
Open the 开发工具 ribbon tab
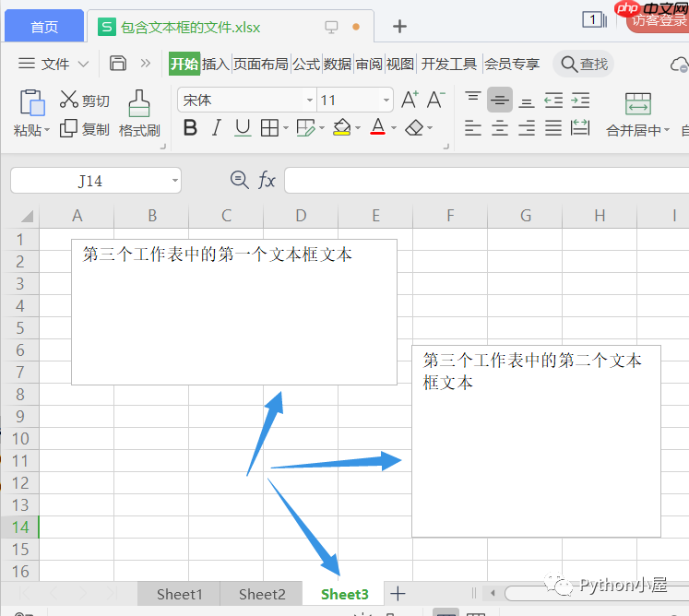448,64
